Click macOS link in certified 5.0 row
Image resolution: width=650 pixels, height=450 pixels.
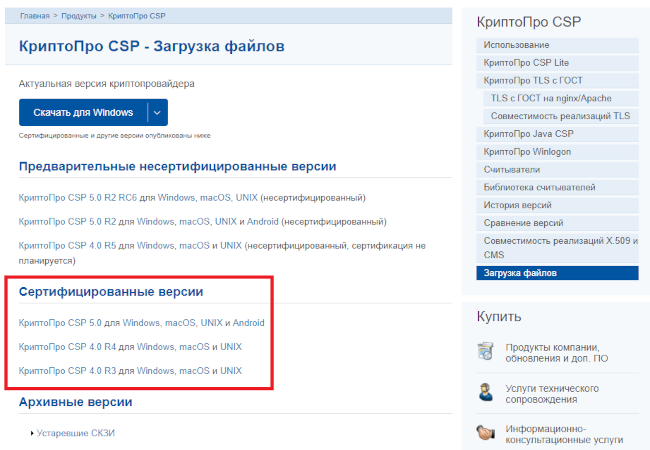pyautogui.click(x=180, y=323)
